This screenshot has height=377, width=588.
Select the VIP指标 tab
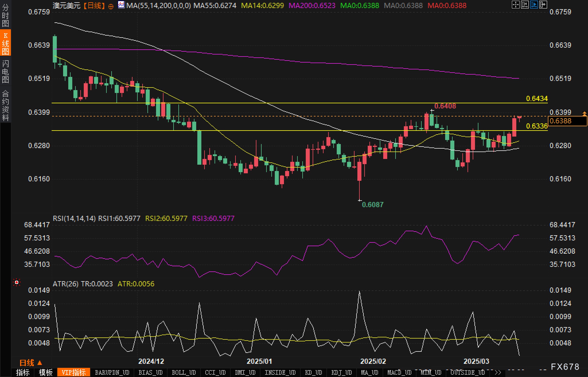point(74,373)
